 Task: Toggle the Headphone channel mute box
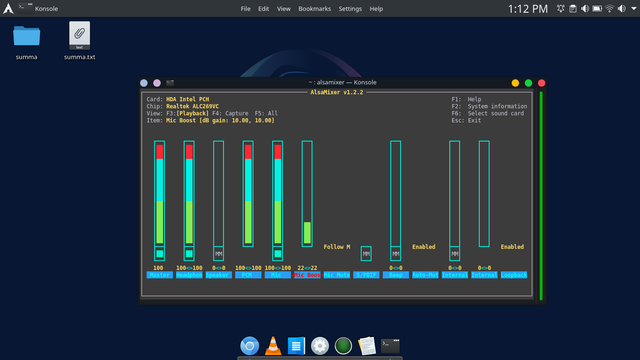[189, 254]
